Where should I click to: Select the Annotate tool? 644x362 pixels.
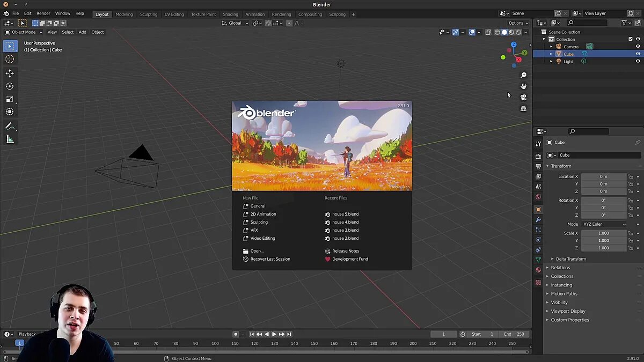pos(10,127)
